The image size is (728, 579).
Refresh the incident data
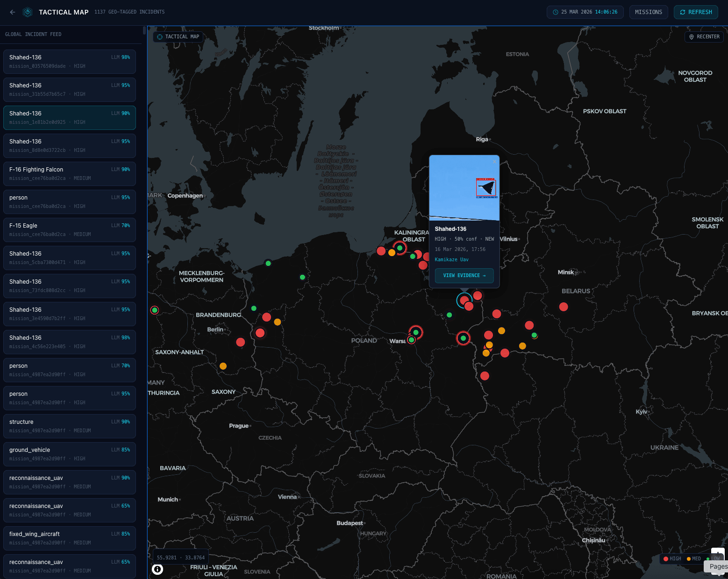pyautogui.click(x=696, y=12)
